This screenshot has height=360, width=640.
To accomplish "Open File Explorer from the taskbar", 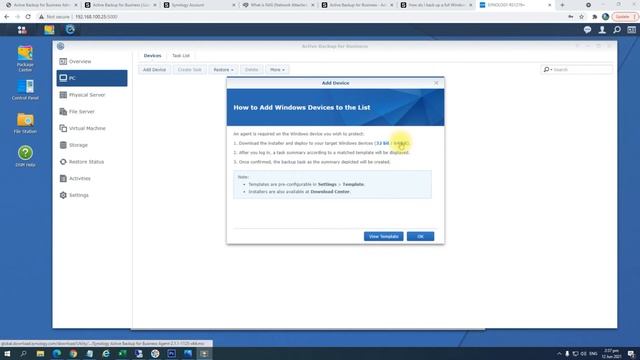I will pyautogui.click(x=40, y=354).
